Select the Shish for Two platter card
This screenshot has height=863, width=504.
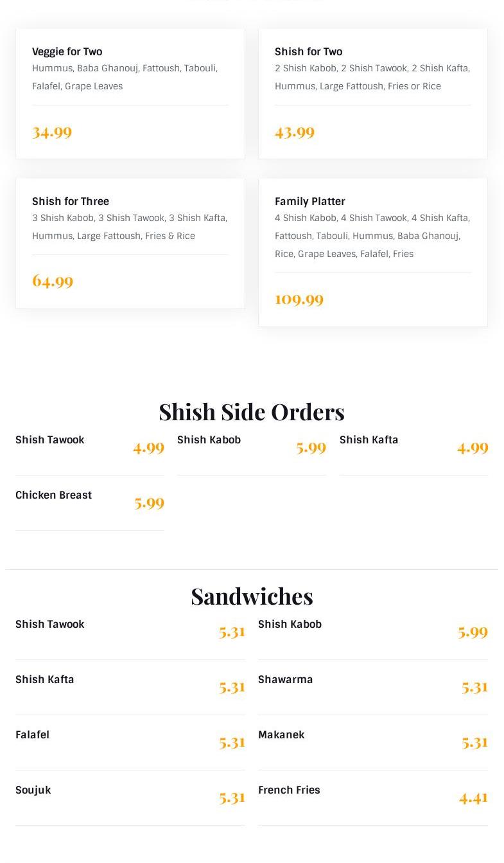point(372,93)
